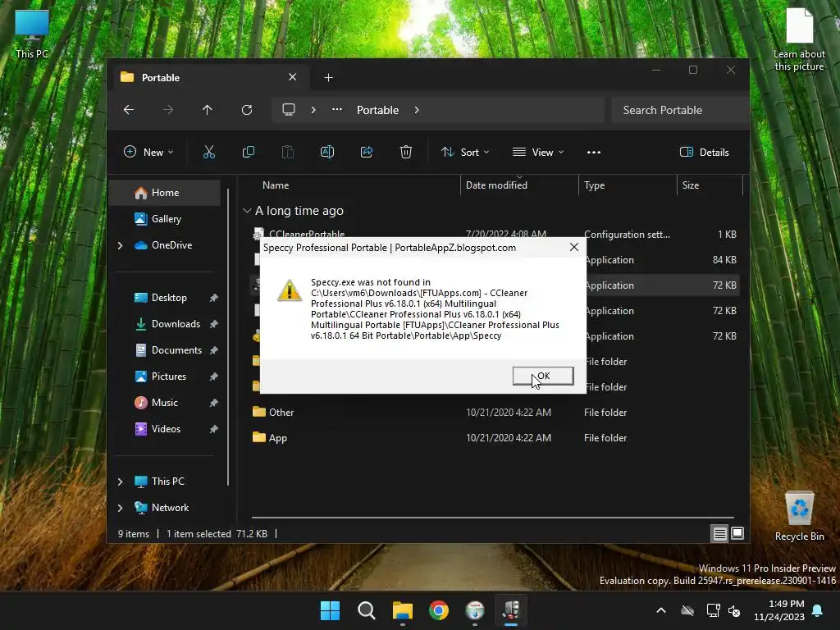
Task: Click the Search Portable field
Action: (x=679, y=110)
